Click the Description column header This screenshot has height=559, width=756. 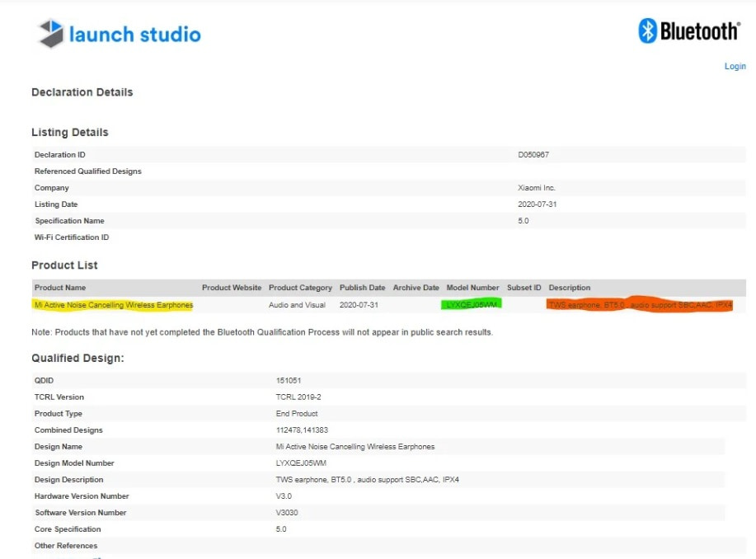[x=570, y=288]
